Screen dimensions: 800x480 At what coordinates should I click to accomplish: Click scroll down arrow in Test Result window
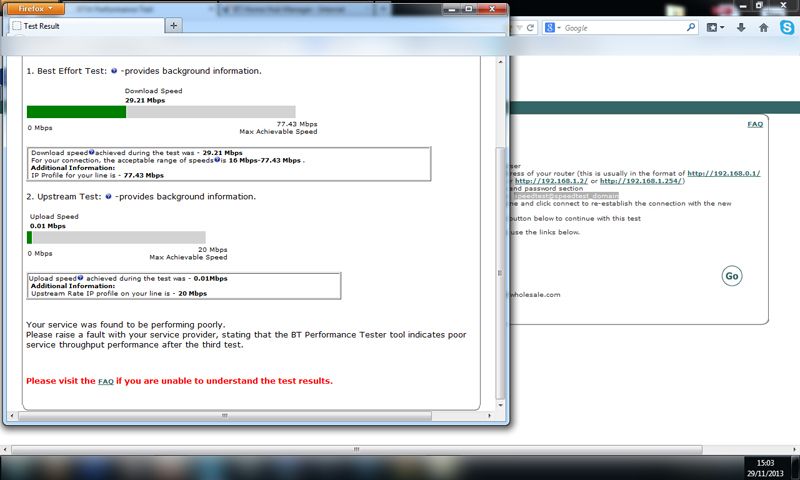coord(500,405)
